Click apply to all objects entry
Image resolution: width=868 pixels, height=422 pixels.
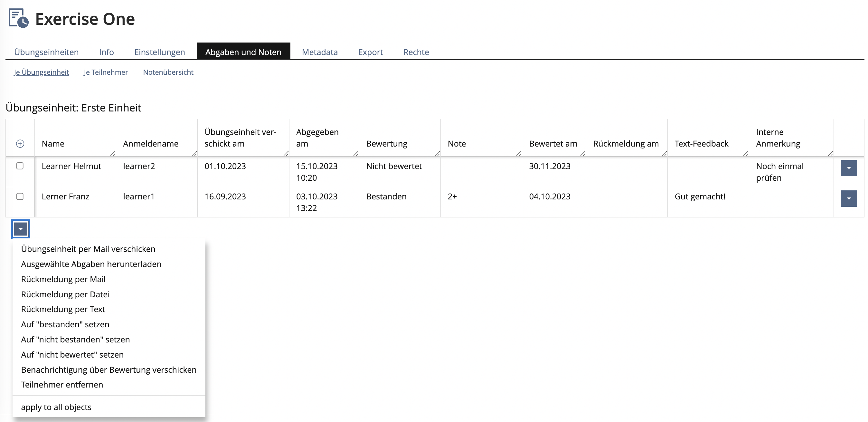coord(56,407)
